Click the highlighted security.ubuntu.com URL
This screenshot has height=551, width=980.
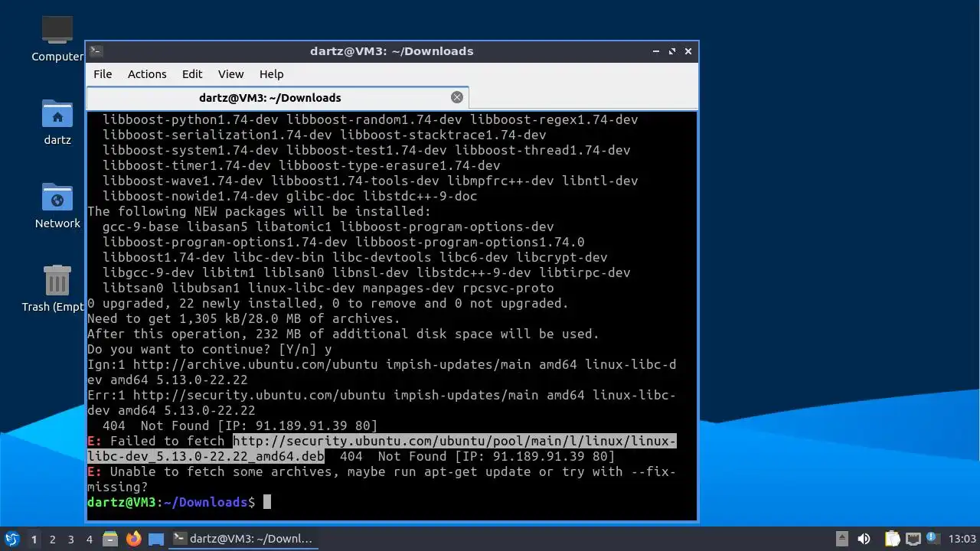point(454,441)
